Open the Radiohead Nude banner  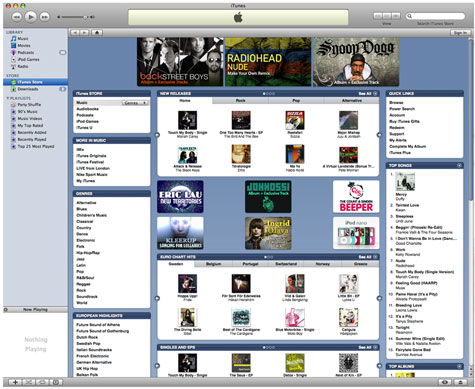[268, 62]
